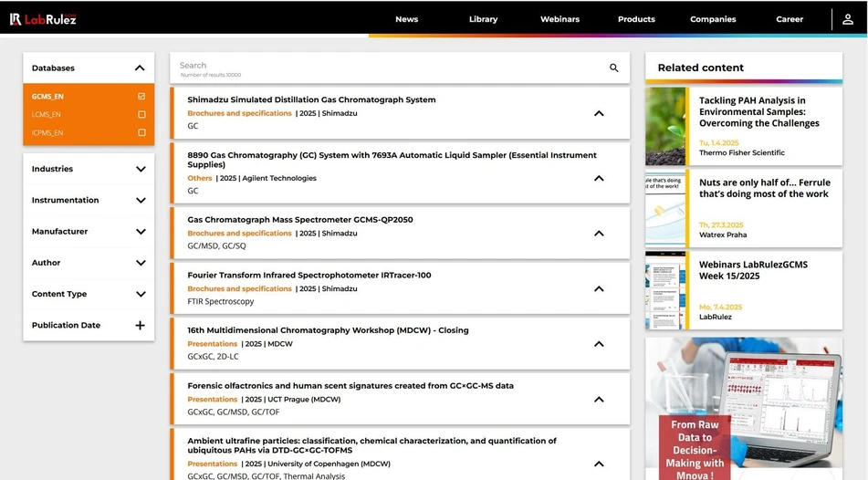
Task: Open Gas Chromatograph Mass Spectrometer GCMS-QP2050
Action: 300,220
